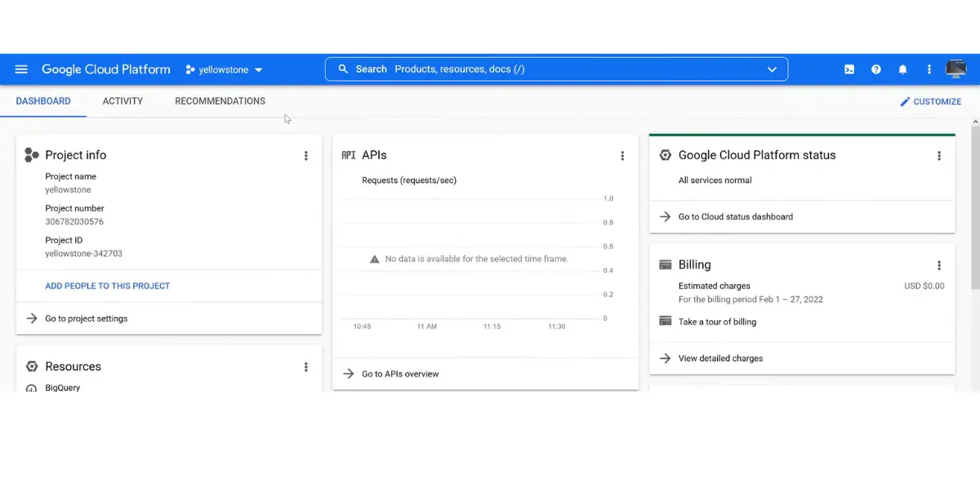The height and width of the screenshot is (490, 980).
Task: Click the arrow beside Go to Cloud status dashboard
Action: [666, 216]
